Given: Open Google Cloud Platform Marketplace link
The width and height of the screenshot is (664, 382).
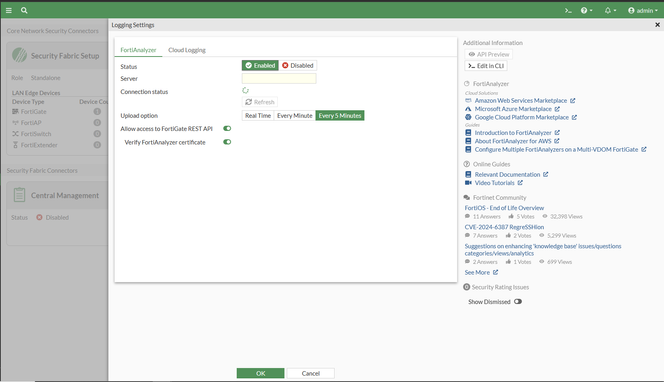Looking at the screenshot, I should pyautogui.click(x=521, y=117).
